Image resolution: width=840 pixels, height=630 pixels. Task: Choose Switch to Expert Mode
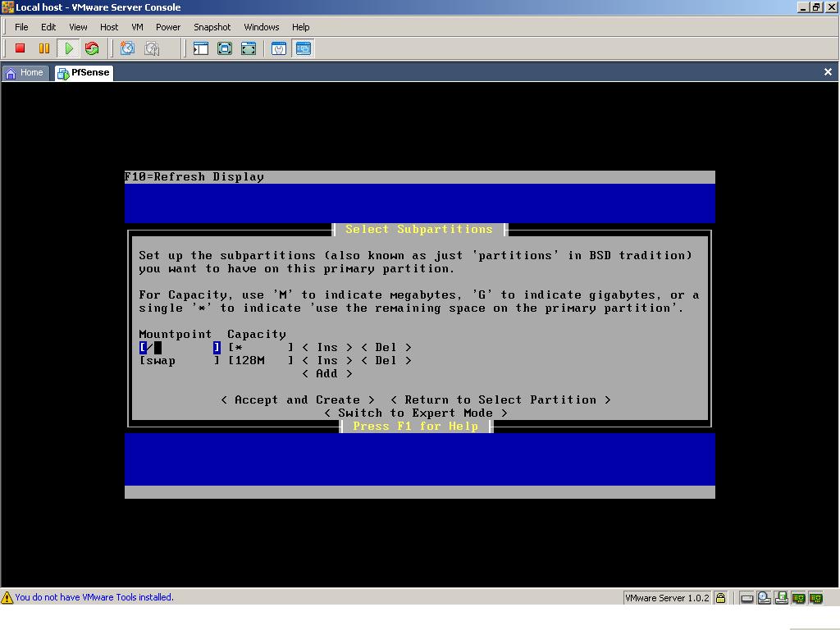[x=415, y=413]
